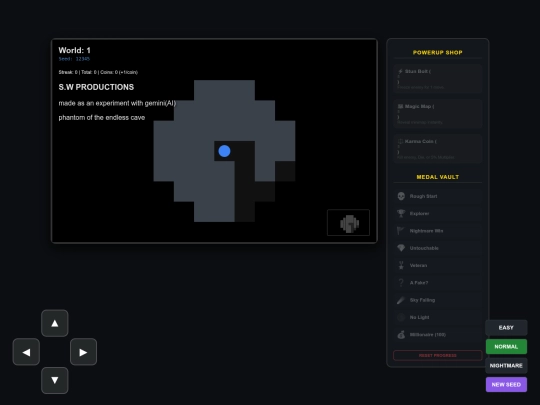Tap the left arrow movement button
The width and height of the screenshot is (540, 405).
coord(26,352)
